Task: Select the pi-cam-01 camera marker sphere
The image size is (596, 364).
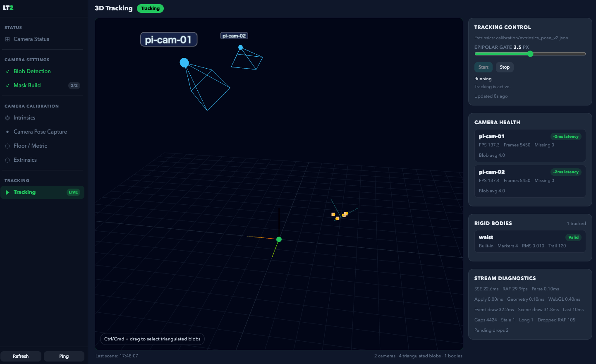Action: tap(184, 62)
